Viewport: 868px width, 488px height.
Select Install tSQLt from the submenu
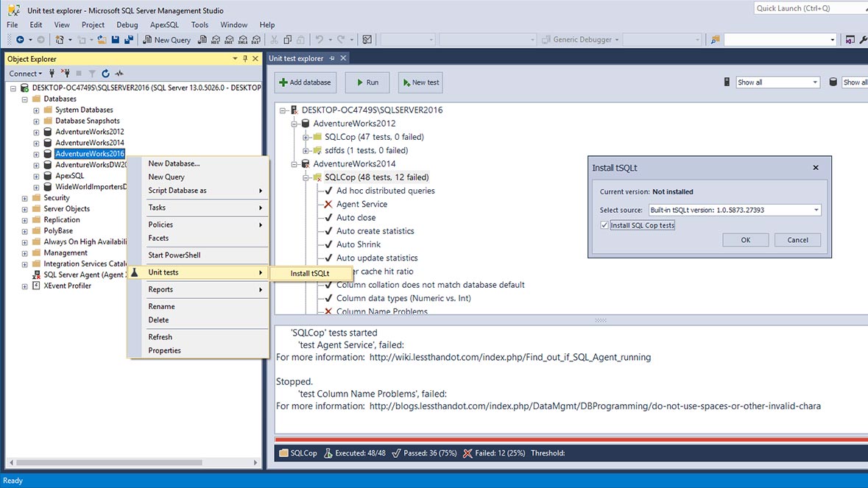pyautogui.click(x=311, y=273)
